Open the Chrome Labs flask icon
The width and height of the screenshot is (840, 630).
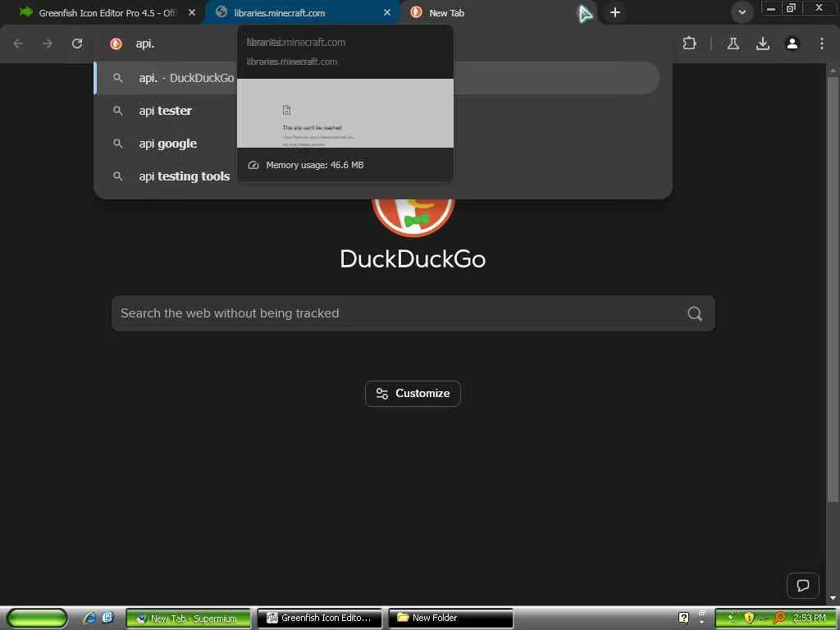point(733,43)
